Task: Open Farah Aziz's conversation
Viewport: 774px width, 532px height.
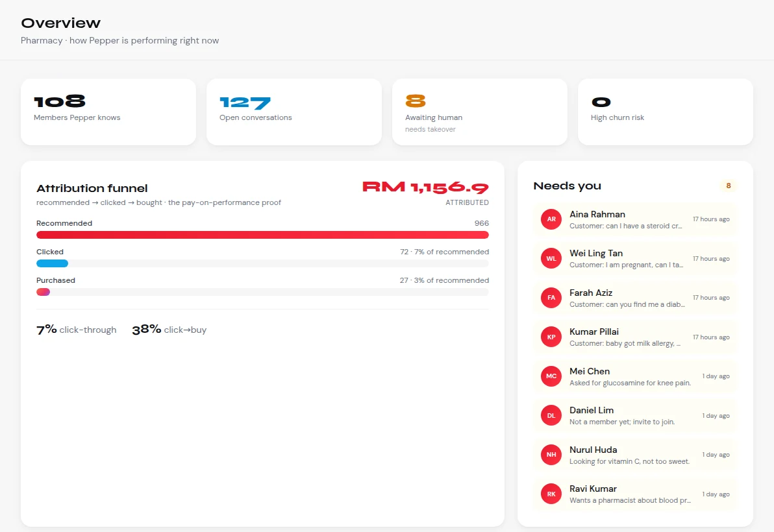Action: pyautogui.click(x=635, y=298)
